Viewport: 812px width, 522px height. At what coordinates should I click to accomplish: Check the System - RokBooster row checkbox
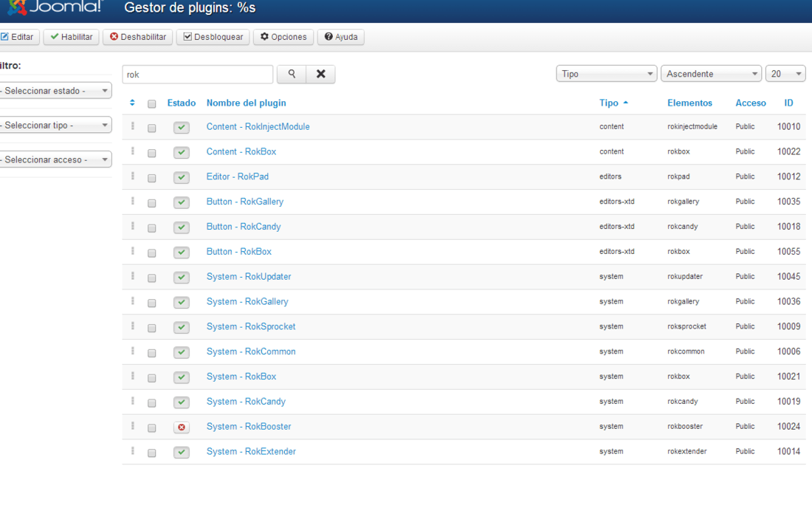(x=152, y=427)
